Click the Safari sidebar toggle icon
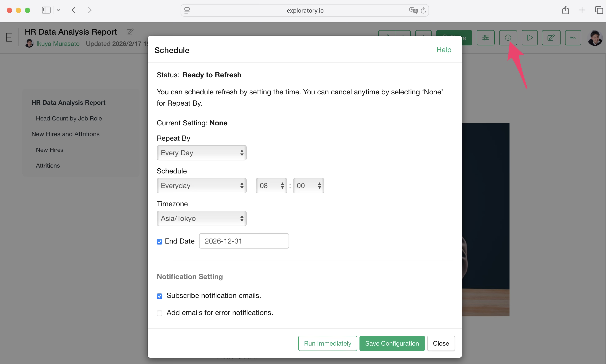This screenshot has height=364, width=606. coord(46,10)
